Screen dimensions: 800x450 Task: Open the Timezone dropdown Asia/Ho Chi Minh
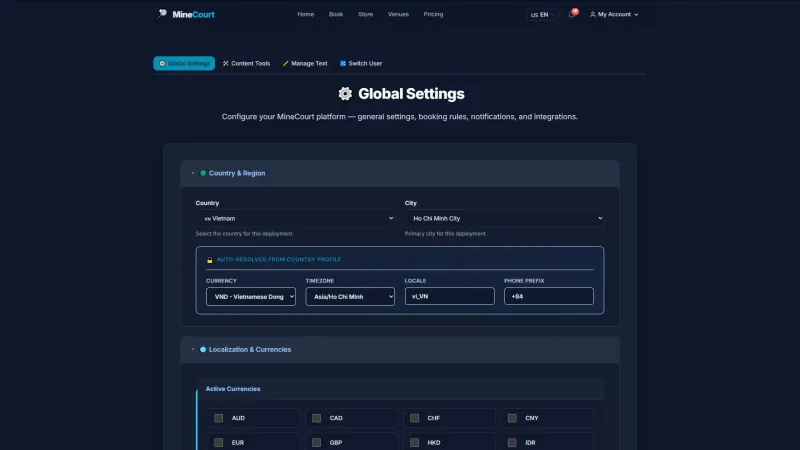tap(350, 296)
